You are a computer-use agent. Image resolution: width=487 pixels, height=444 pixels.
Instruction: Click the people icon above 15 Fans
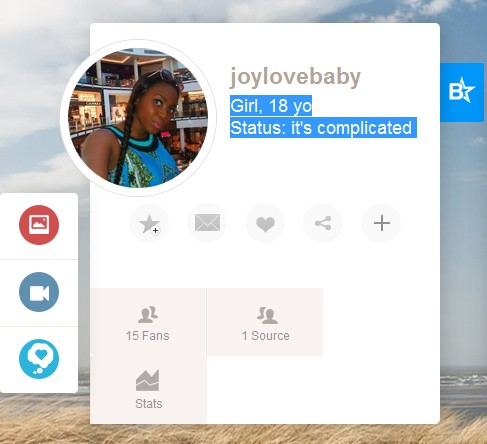pos(148,315)
